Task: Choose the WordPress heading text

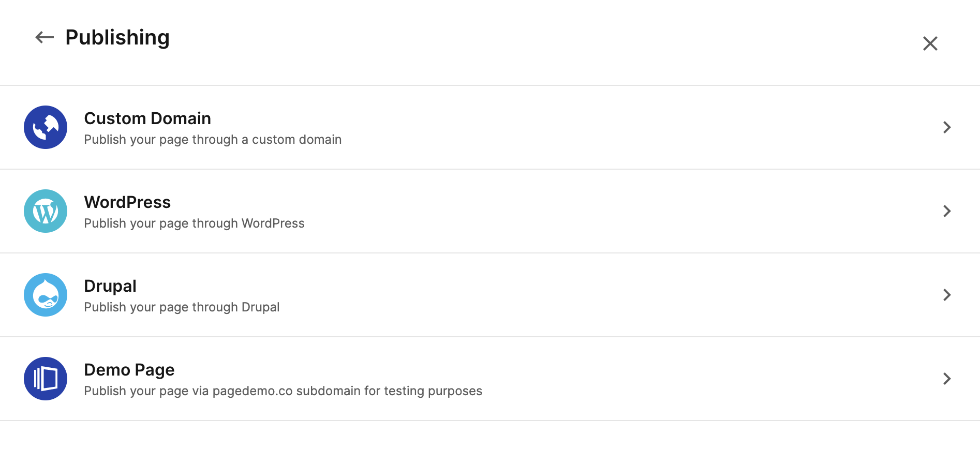Action: pos(127,202)
